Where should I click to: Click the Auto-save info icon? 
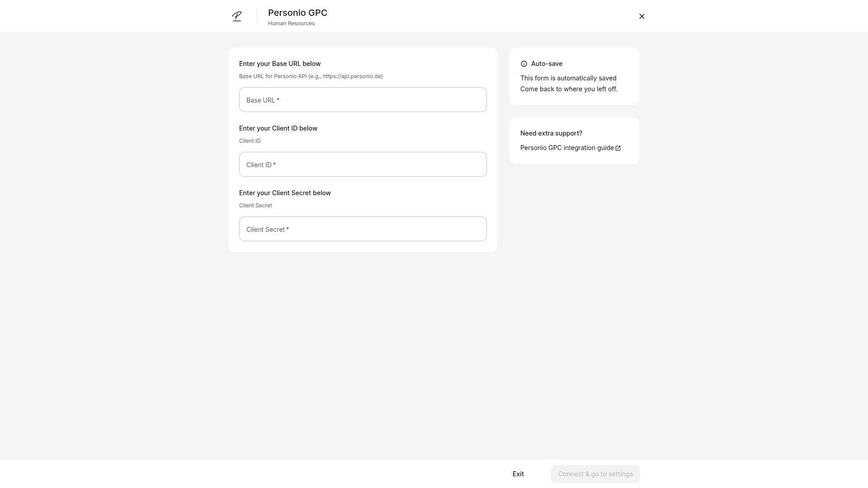524,64
